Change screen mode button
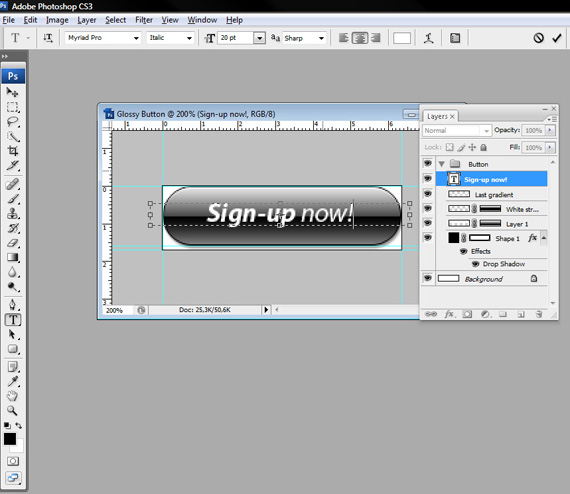 point(13,478)
